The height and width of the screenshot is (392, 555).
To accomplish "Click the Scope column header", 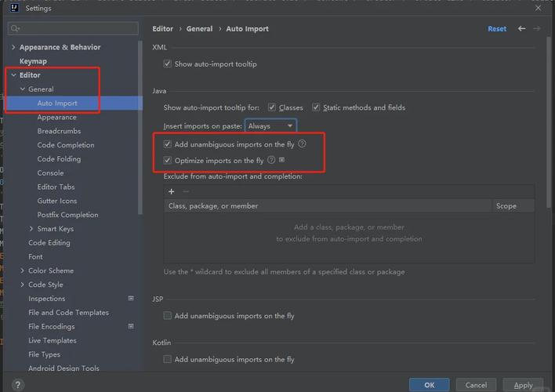I will coord(513,205).
